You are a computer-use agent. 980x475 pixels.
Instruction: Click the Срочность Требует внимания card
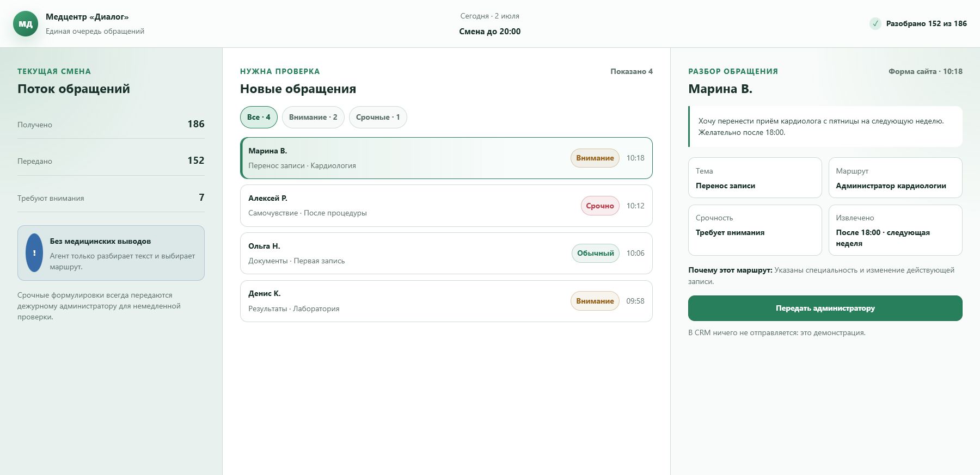click(755, 230)
